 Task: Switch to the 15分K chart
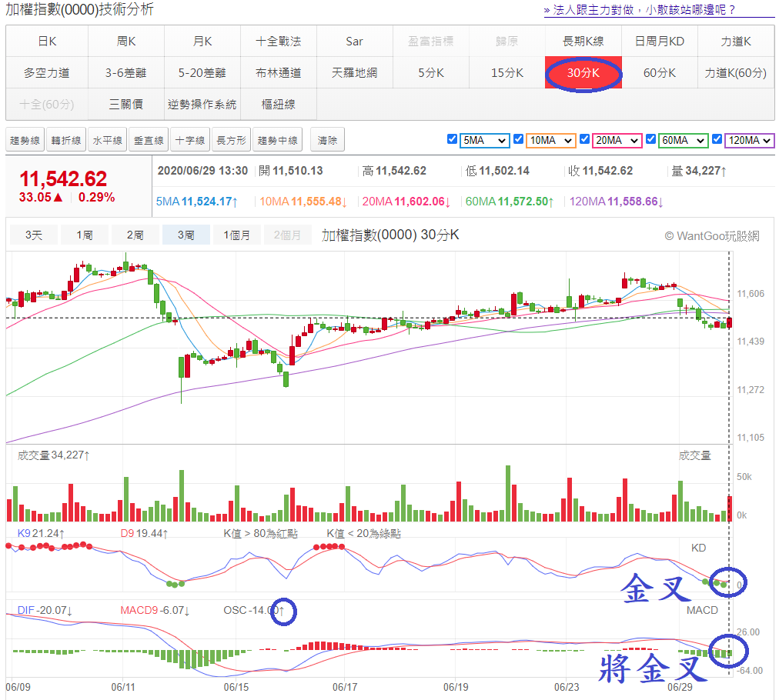pyautogui.click(x=507, y=73)
